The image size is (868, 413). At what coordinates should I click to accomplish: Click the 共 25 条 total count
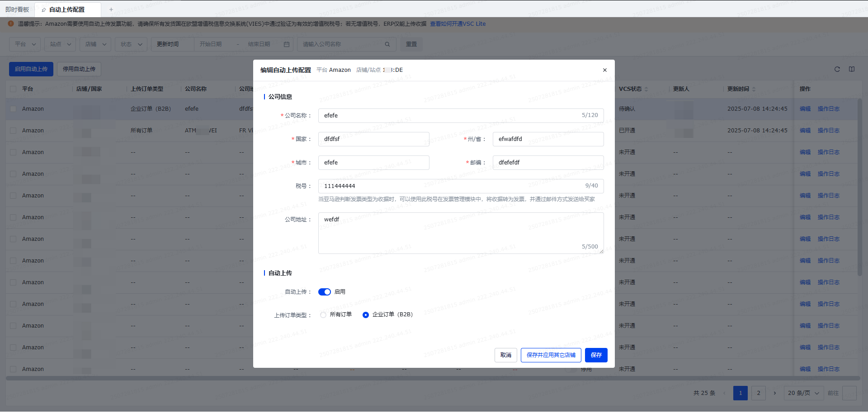[704, 393]
